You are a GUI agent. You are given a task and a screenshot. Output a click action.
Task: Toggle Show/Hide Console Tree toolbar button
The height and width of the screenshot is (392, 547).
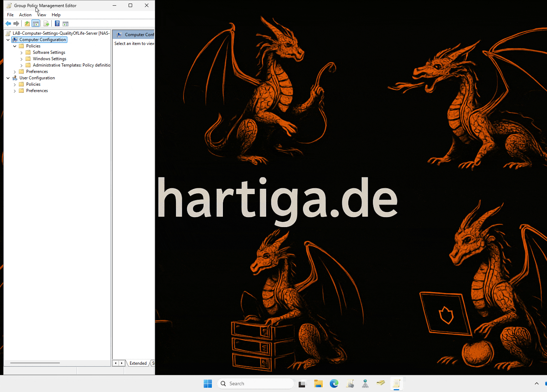point(36,24)
